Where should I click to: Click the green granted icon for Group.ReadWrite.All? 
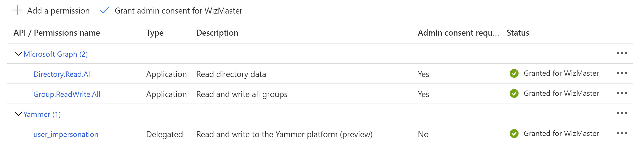pos(514,93)
